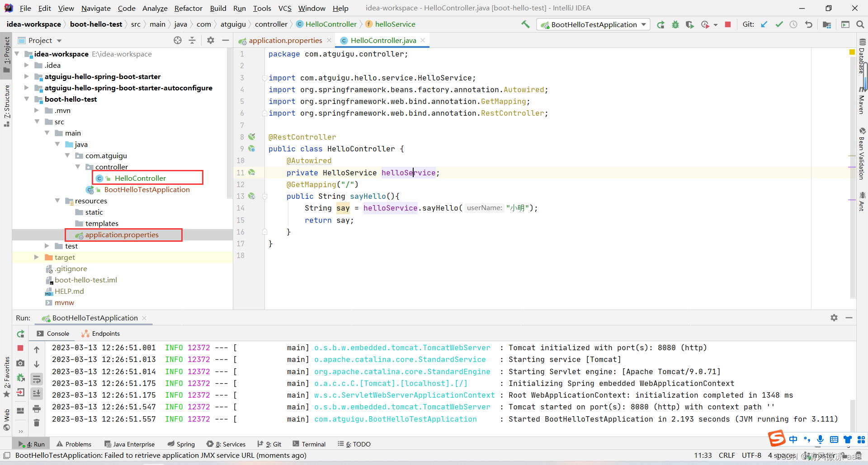The width and height of the screenshot is (868, 465).
Task: Collapse boot-hello-test module
Action: click(x=27, y=99)
